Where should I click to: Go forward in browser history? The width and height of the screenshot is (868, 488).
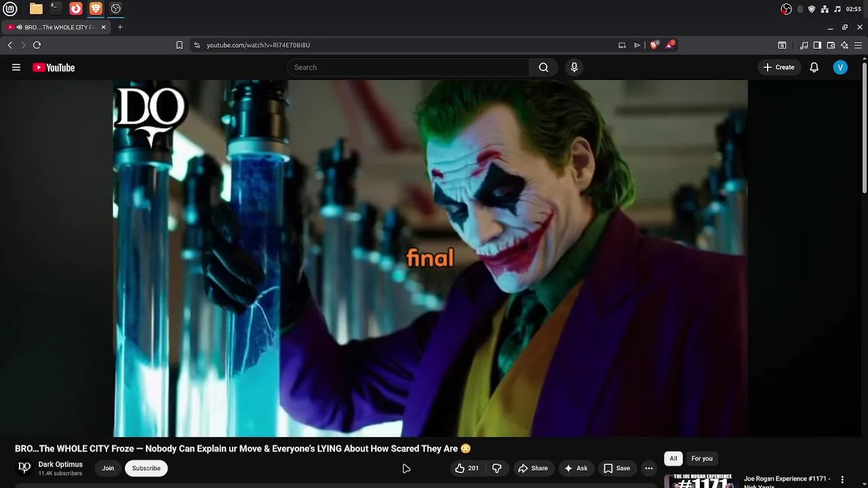tap(23, 45)
